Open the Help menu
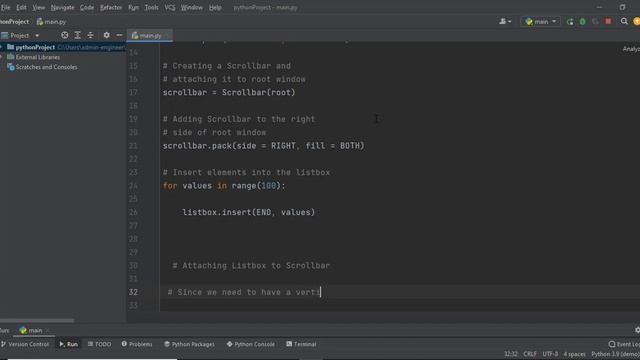This screenshot has height=360, width=640. click(x=215, y=7)
